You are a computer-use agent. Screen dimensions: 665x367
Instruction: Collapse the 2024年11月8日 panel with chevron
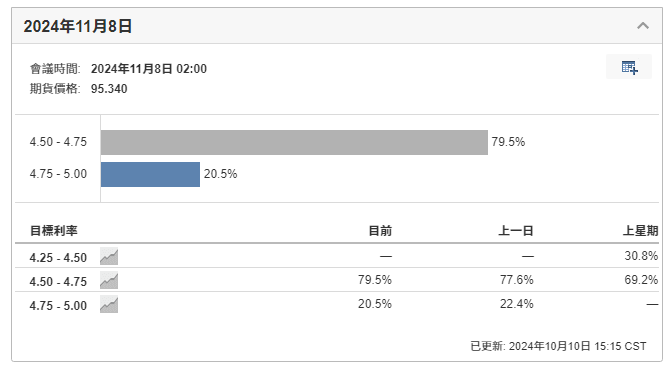643,26
